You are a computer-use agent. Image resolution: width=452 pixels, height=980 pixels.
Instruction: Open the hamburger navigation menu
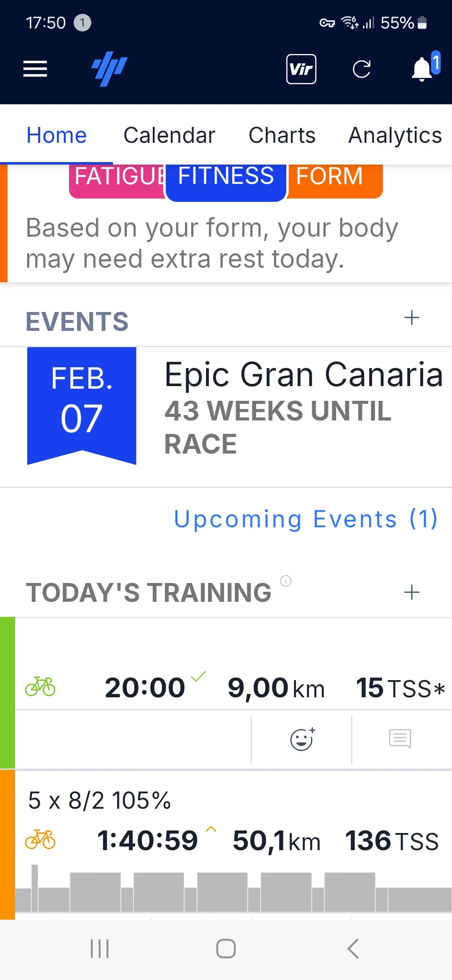[x=35, y=69]
